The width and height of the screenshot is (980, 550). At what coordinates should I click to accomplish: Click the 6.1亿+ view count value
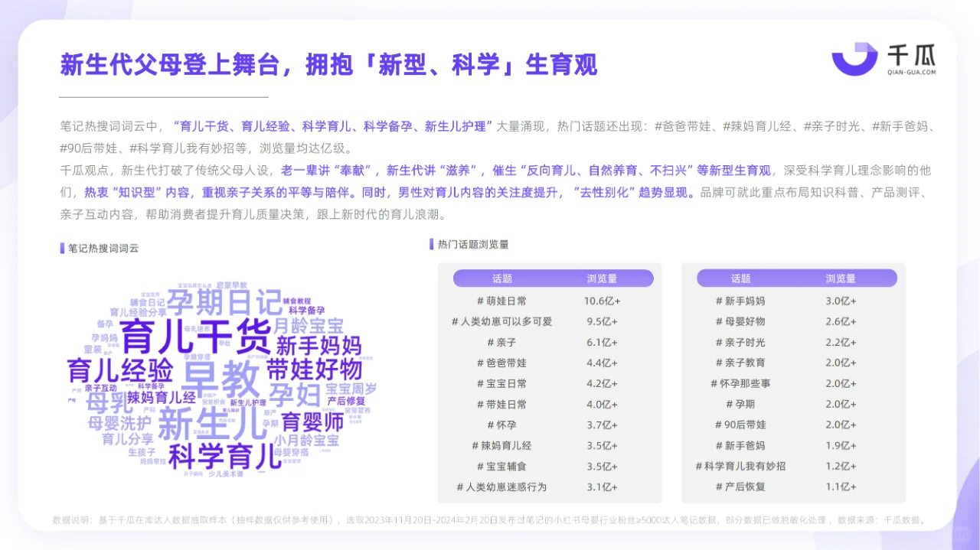pyautogui.click(x=602, y=342)
